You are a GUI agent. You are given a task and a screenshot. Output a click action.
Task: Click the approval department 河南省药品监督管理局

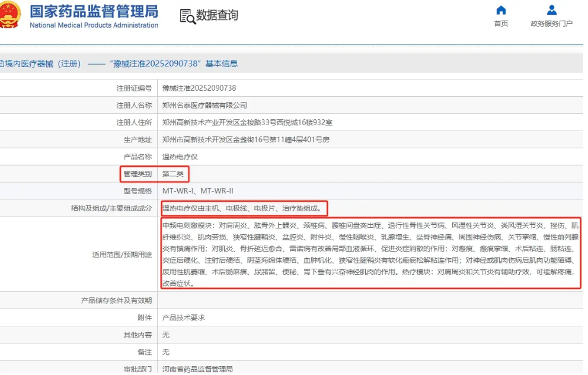[197, 369]
